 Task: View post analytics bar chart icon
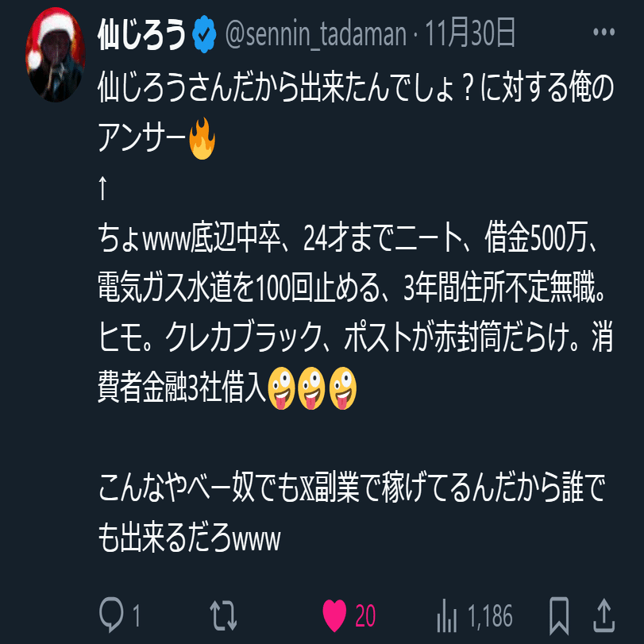[x=447, y=615]
